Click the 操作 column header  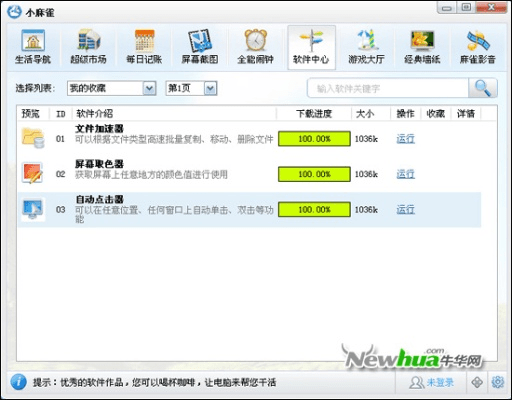[x=405, y=114]
